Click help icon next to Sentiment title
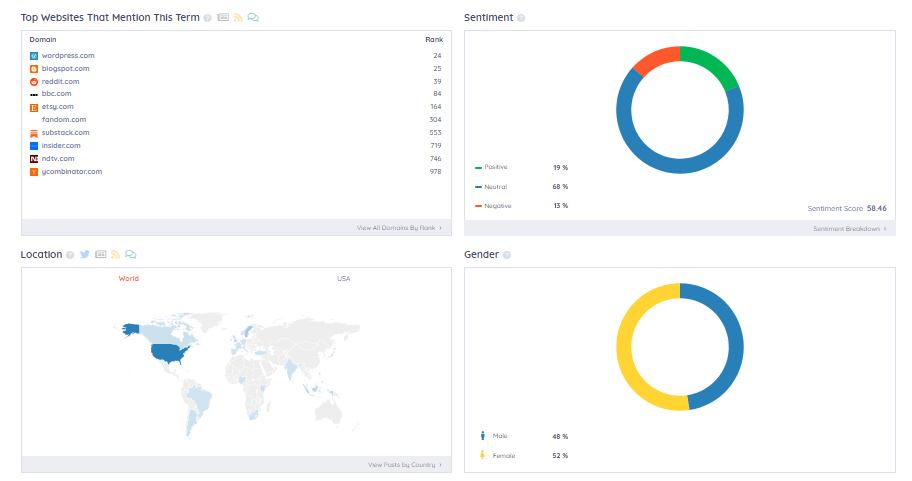The image size is (912, 481). click(x=521, y=18)
